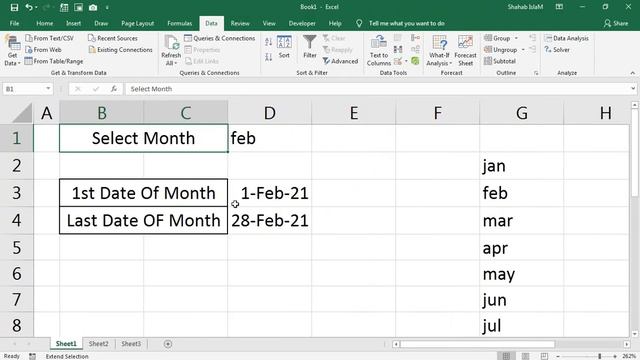Insert Subtotal for data

(500, 61)
